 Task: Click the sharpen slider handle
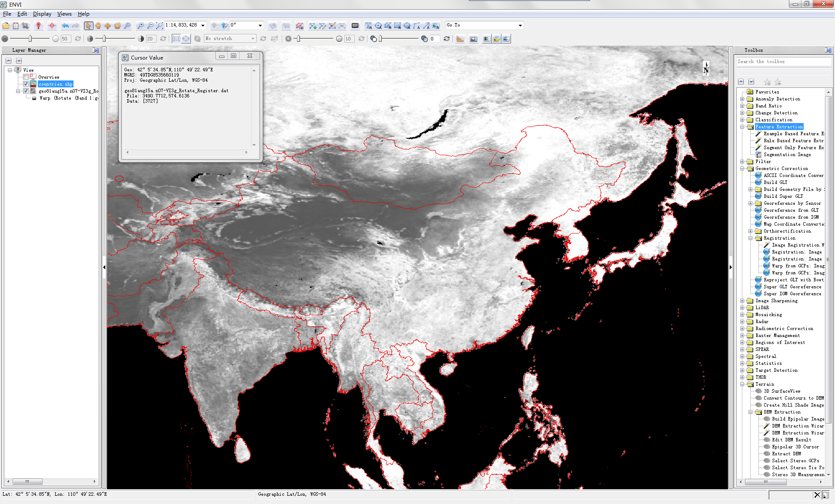[298, 39]
